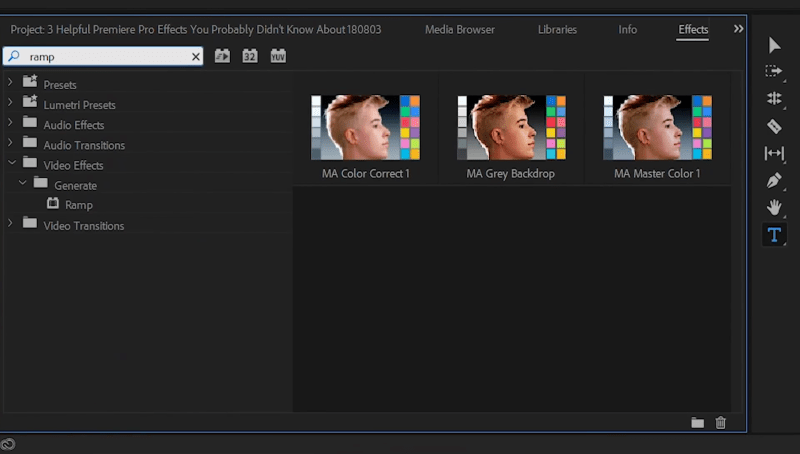Delete custom items with trash icon
The width and height of the screenshot is (800, 454).
(720, 422)
